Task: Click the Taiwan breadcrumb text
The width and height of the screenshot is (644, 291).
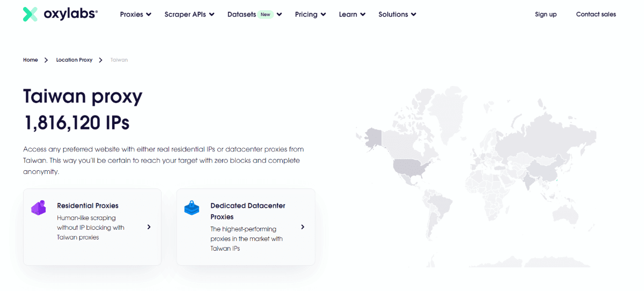Action: click(119, 60)
